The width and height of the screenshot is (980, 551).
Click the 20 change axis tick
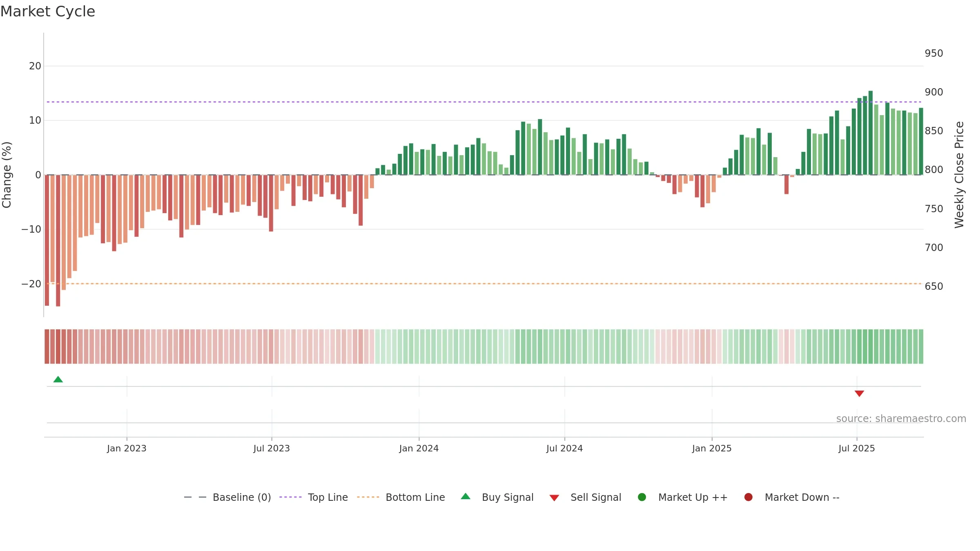pos(35,66)
